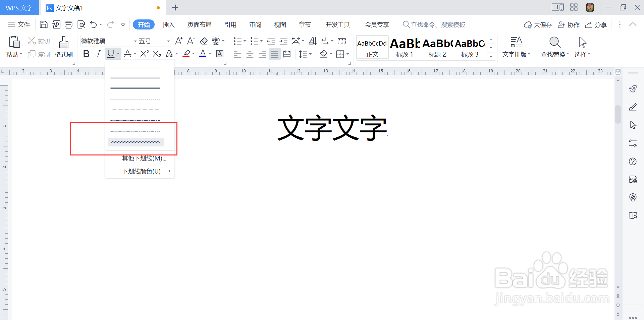Choose dashed underline style

136,110
